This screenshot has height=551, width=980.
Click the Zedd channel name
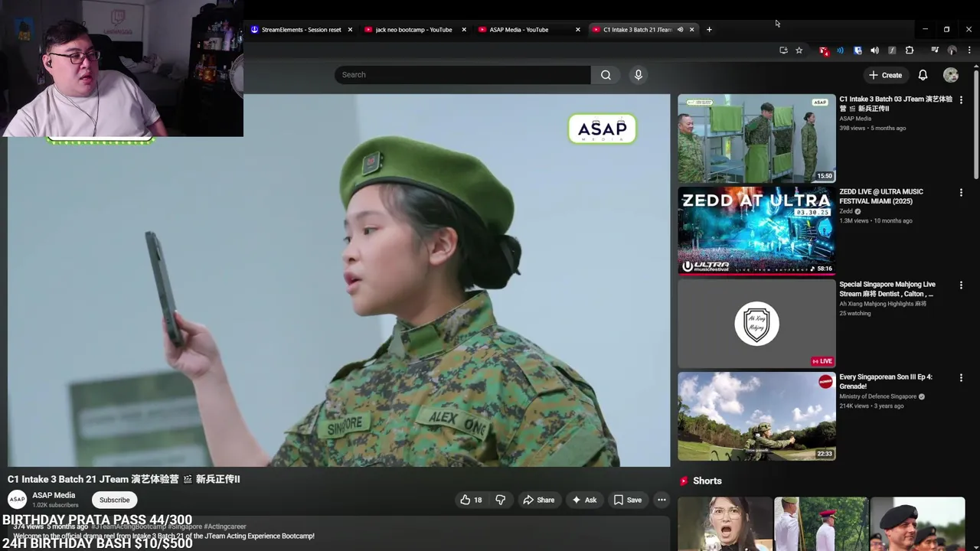846,211
